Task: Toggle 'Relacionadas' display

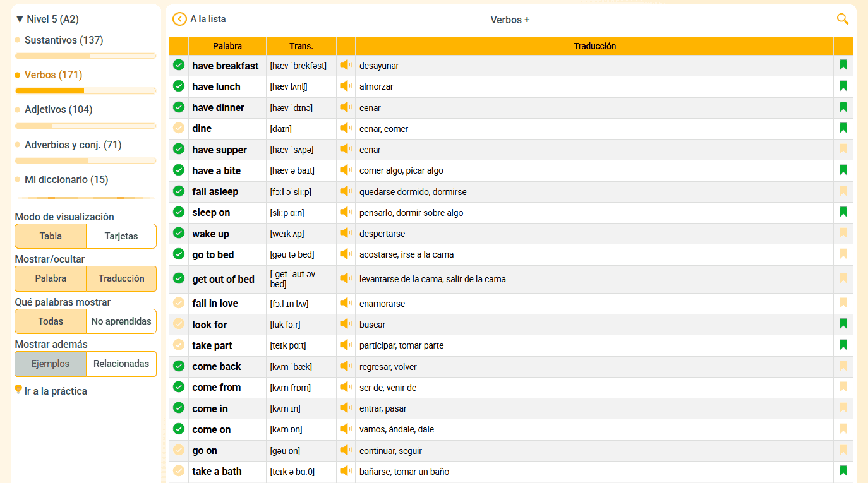Action: click(121, 364)
